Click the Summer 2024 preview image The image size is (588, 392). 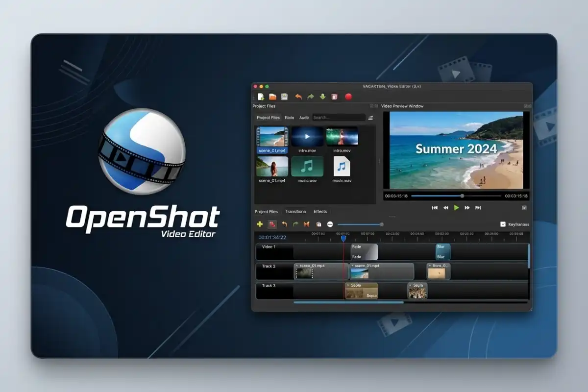coord(456,150)
